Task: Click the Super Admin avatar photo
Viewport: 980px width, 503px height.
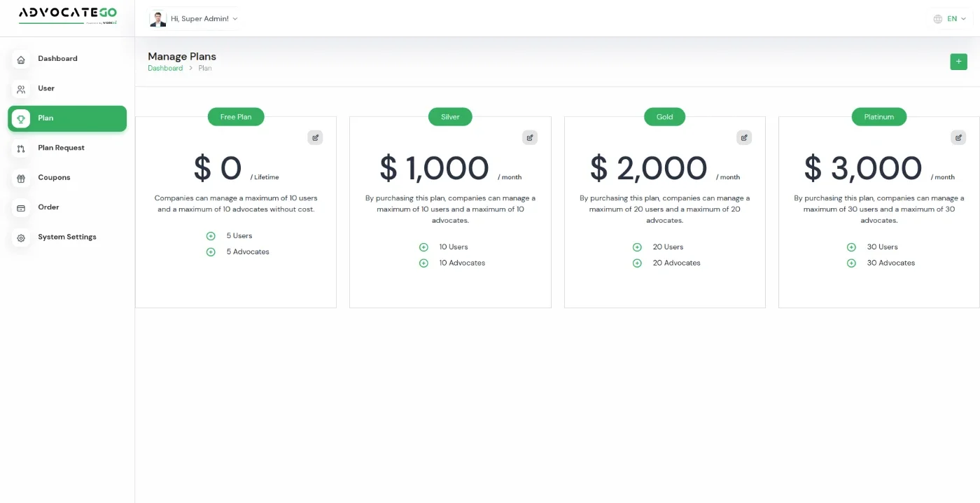Action: pos(158,19)
